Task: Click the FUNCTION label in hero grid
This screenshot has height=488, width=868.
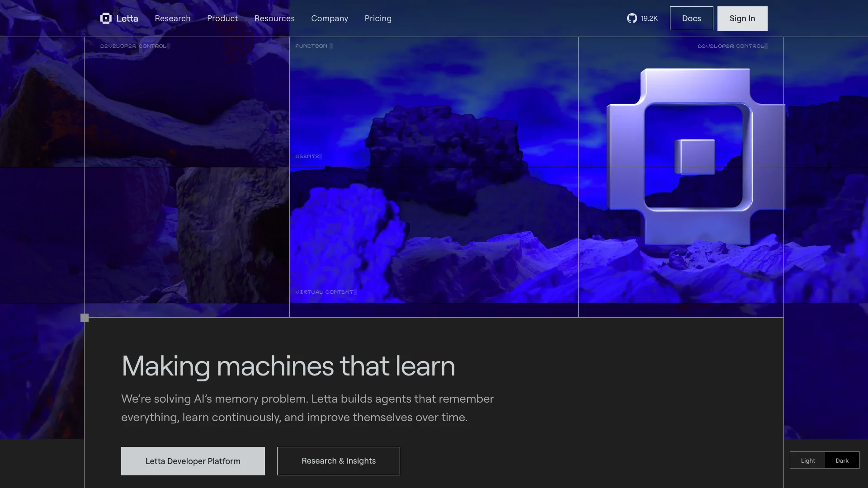Action: point(311,46)
